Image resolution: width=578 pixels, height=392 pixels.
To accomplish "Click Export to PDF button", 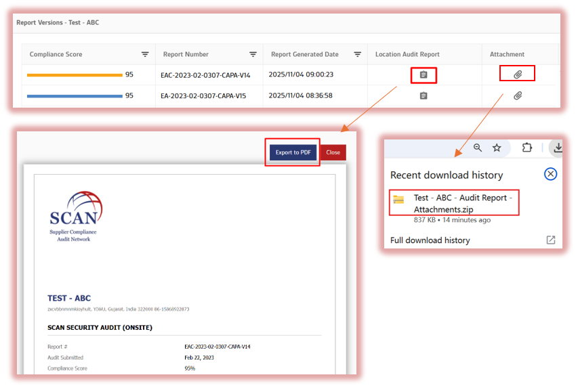I will 293,152.
